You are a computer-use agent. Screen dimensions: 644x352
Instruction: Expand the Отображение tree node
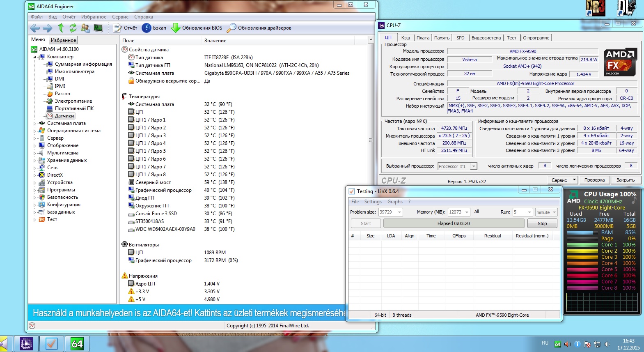tap(34, 145)
